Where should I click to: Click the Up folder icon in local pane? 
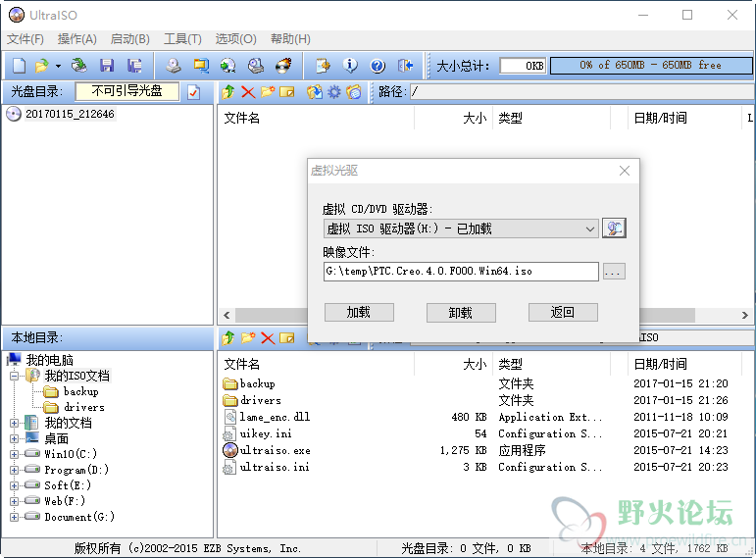point(228,338)
